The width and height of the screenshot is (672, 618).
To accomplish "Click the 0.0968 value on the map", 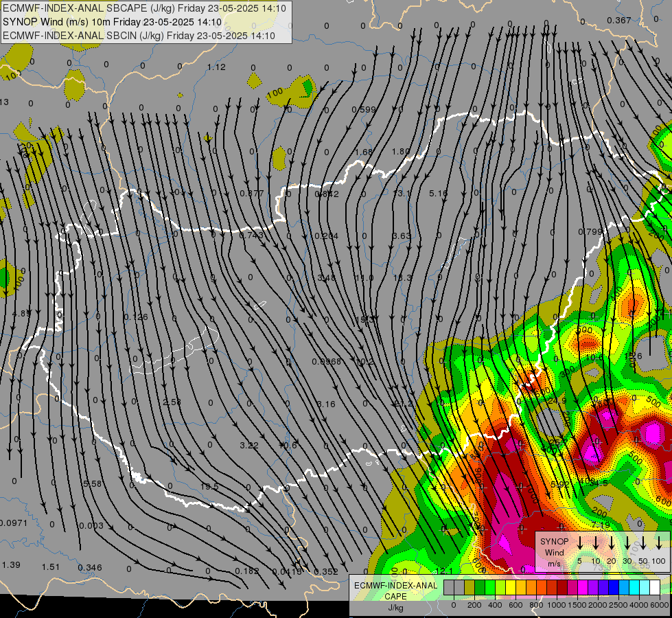I will click(326, 362).
